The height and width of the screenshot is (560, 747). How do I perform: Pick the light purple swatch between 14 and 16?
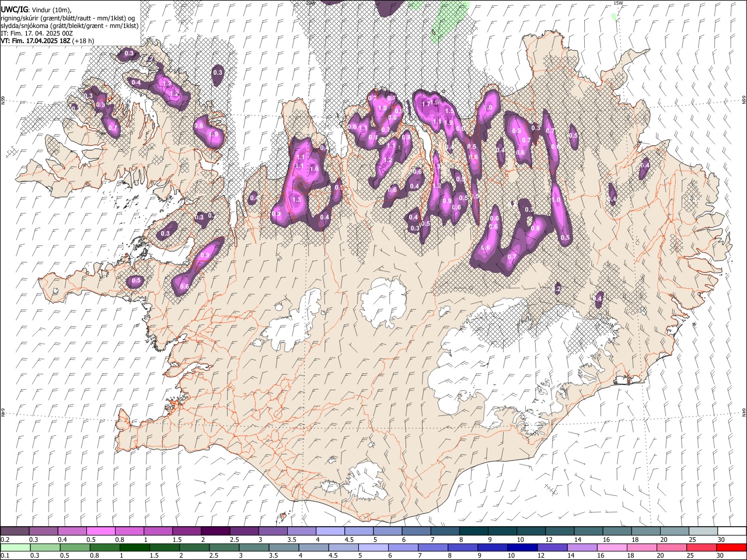pyautogui.click(x=581, y=547)
